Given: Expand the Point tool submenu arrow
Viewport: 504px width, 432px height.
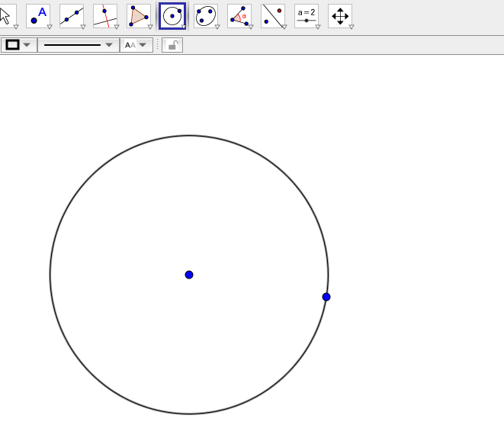Looking at the screenshot, I should click(49, 27).
